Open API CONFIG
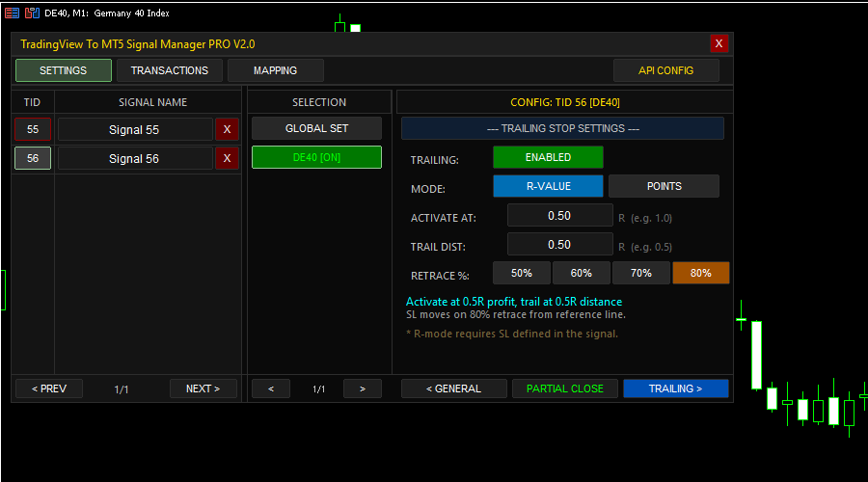Viewport: 868px width, 482px height. (665, 70)
